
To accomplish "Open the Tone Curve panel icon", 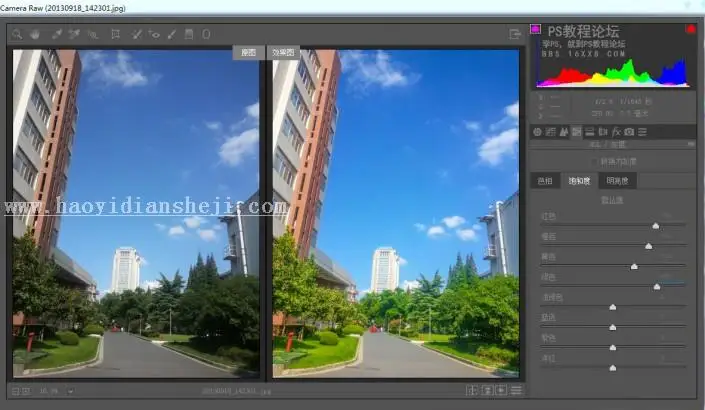I will click(550, 132).
